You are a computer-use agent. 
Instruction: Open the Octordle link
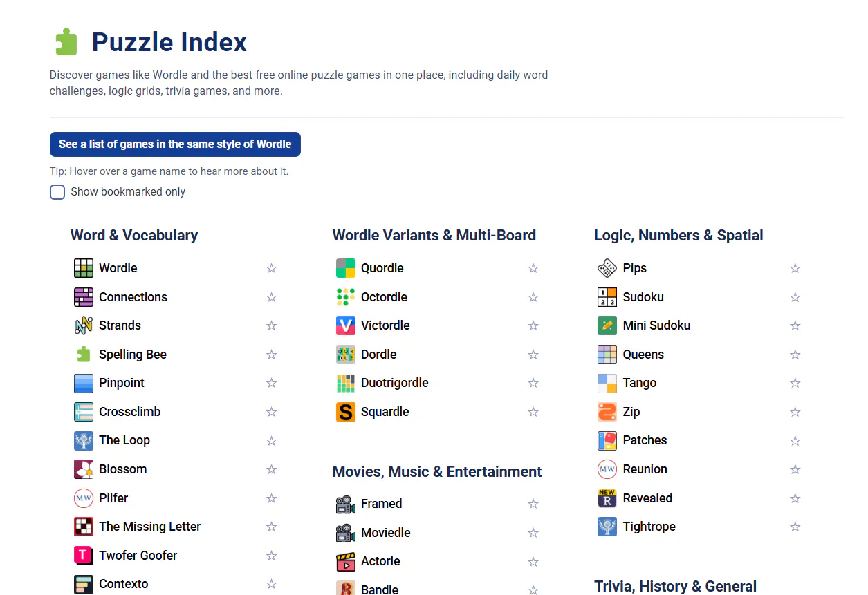385,297
